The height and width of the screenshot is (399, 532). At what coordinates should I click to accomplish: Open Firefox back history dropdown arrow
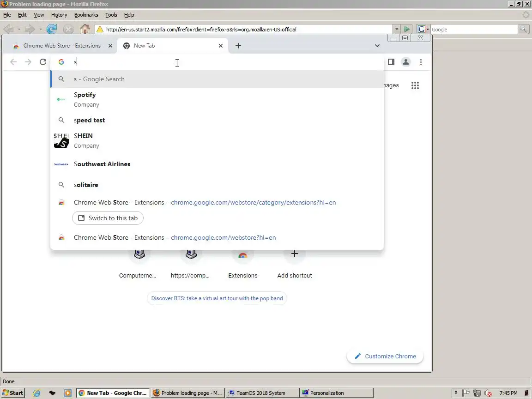19,30
